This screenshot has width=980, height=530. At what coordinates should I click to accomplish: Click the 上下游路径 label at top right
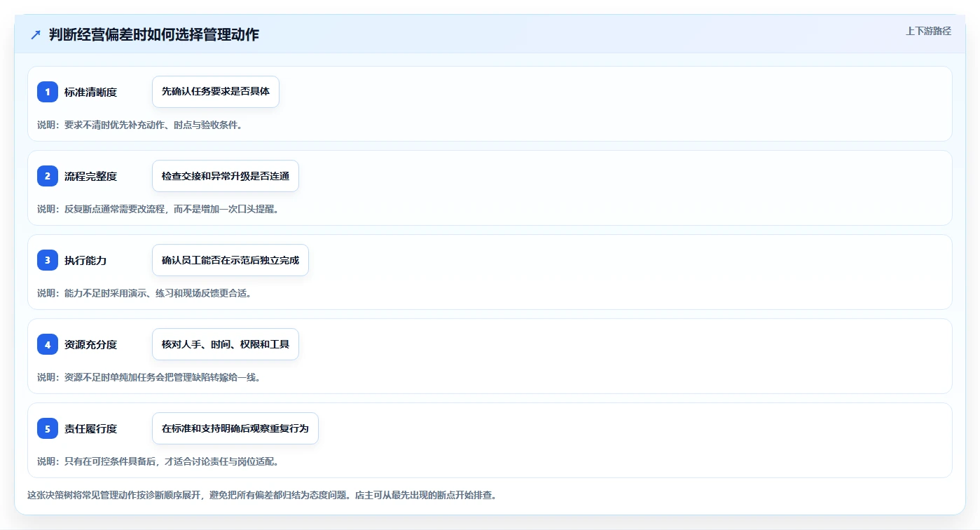pyautogui.click(x=928, y=31)
